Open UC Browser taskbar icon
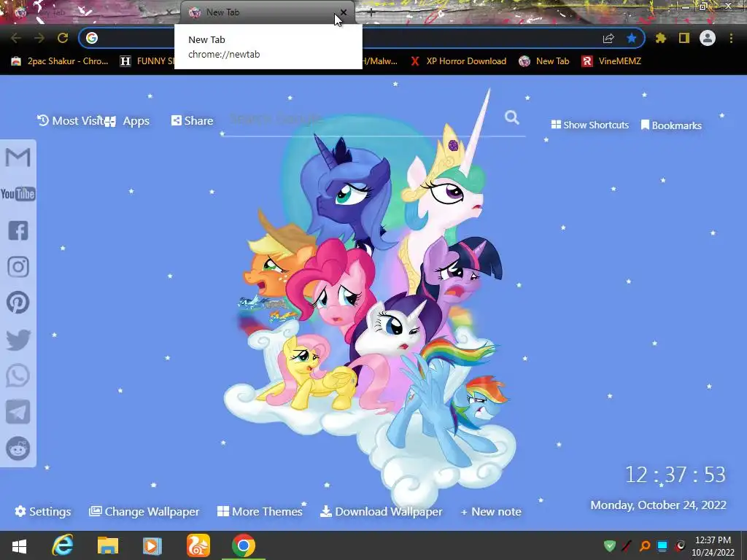This screenshot has width=747, height=560. [x=198, y=545]
